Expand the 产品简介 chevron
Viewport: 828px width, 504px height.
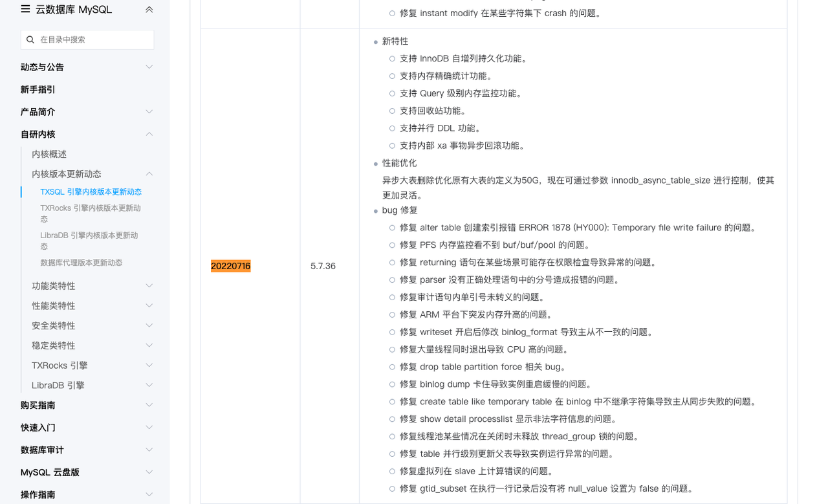pos(149,112)
